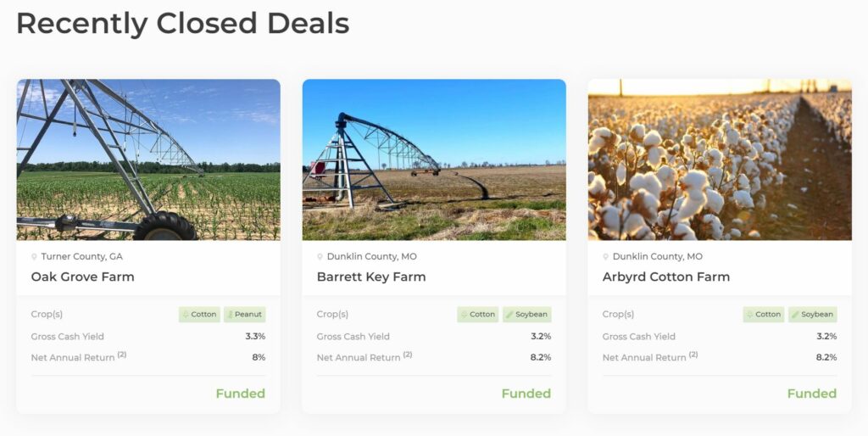Open Oak Grove Farm irrigation field photo
Viewport: 868px width, 436px height.
(x=148, y=159)
